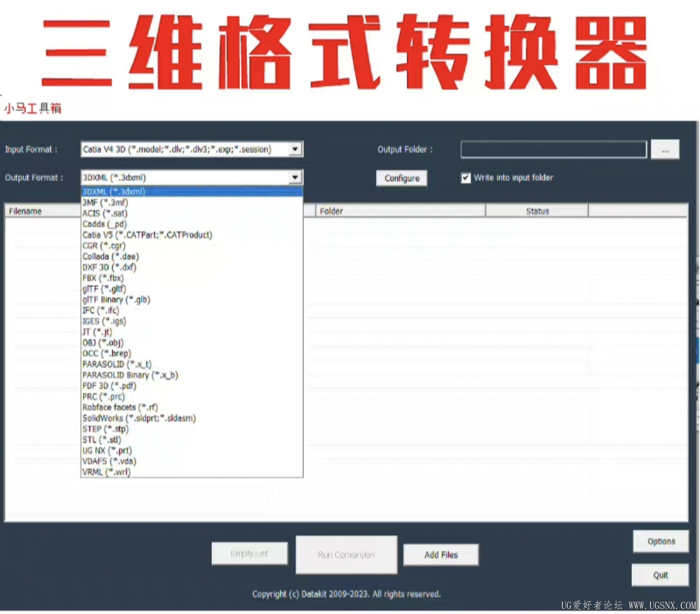This screenshot has height=614, width=700.
Task: Open the Options button
Action: 661,541
